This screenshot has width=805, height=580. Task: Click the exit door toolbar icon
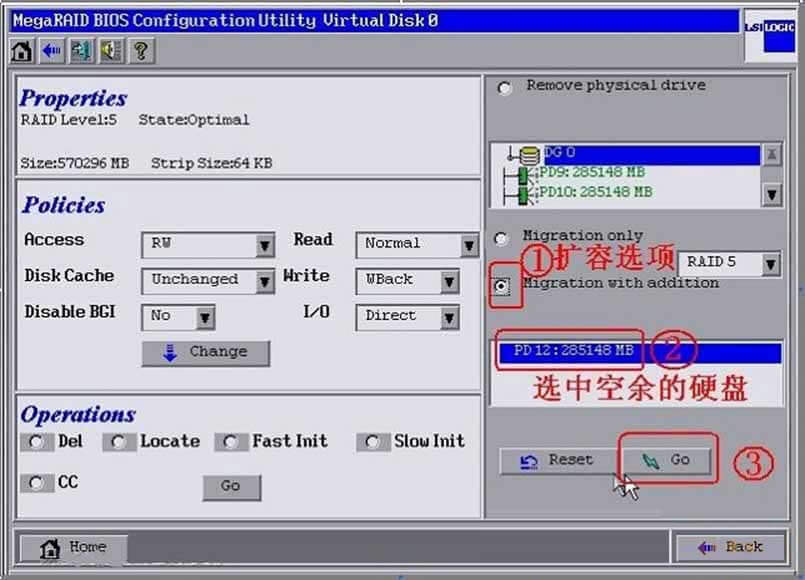coord(81,51)
